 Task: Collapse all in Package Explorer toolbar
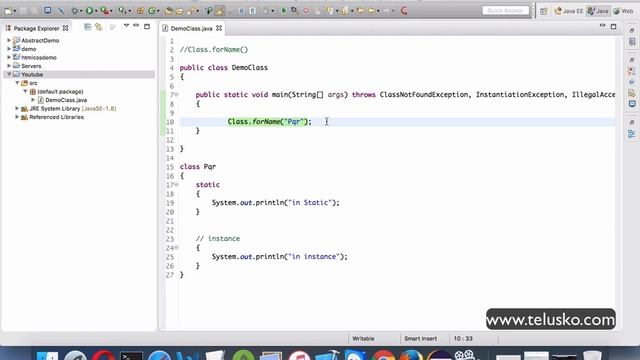(x=87, y=27)
